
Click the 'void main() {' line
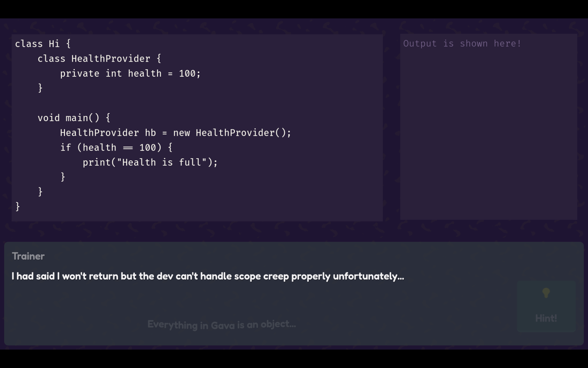coord(74,118)
